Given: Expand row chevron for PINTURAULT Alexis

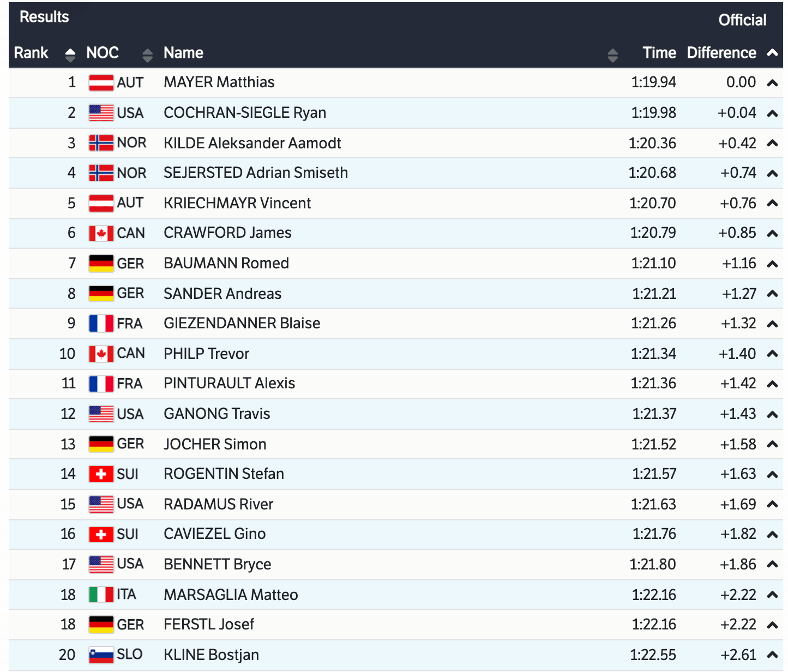Looking at the screenshot, I should [772, 384].
